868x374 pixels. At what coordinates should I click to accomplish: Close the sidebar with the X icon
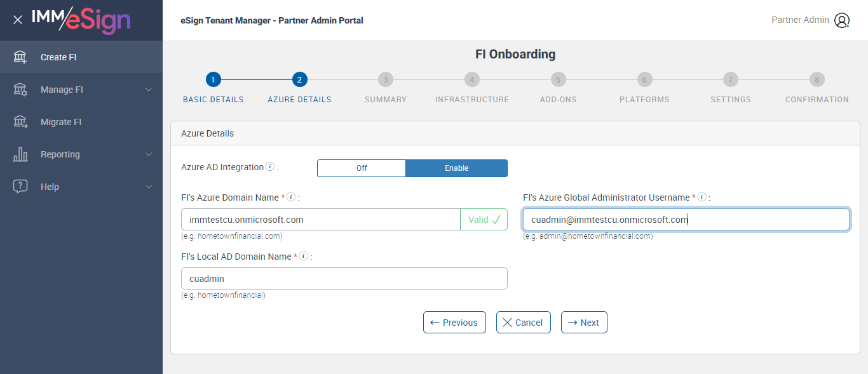click(x=18, y=20)
